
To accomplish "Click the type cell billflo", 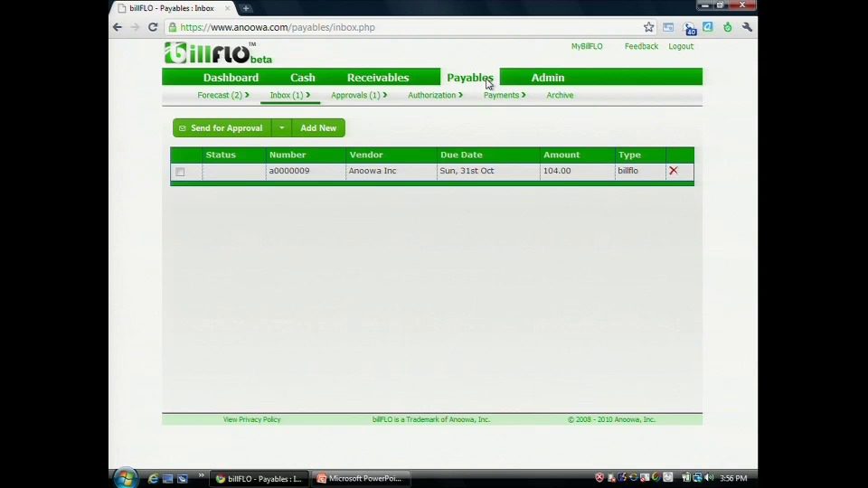I will point(627,171).
